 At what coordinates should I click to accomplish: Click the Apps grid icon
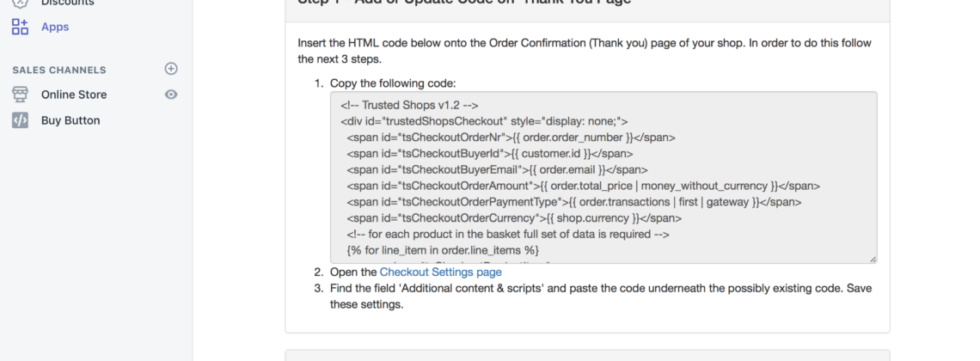click(20, 27)
